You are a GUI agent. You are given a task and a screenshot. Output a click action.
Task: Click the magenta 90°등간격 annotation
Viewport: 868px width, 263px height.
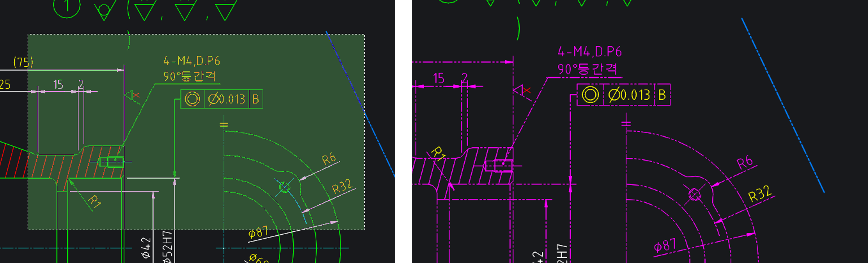coord(587,69)
